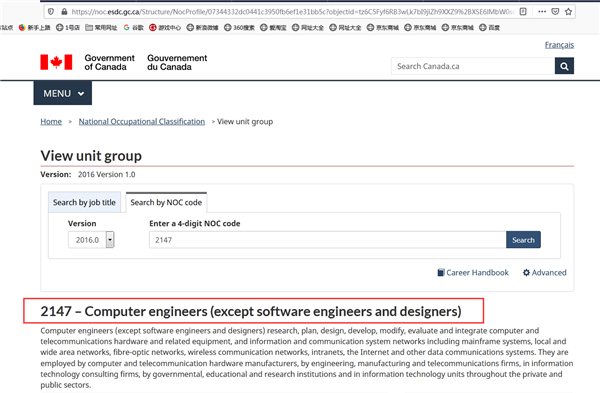Open the 新浪微博 bookmark
The height and width of the screenshot is (393, 600).
pyautogui.click(x=202, y=28)
